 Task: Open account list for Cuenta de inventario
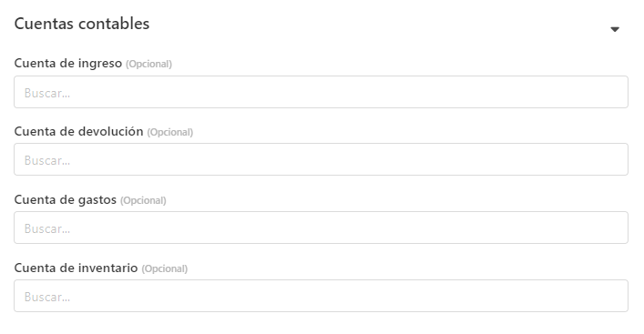click(321, 296)
